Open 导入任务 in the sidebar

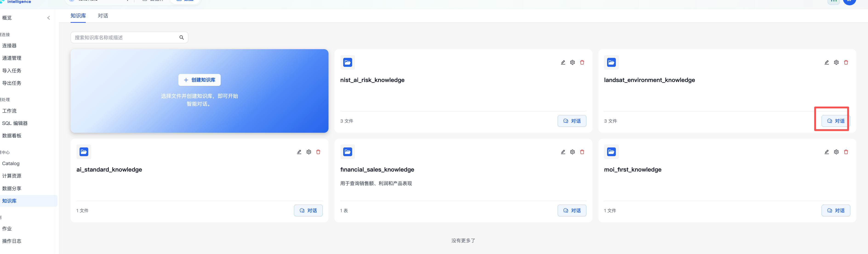tap(11, 71)
